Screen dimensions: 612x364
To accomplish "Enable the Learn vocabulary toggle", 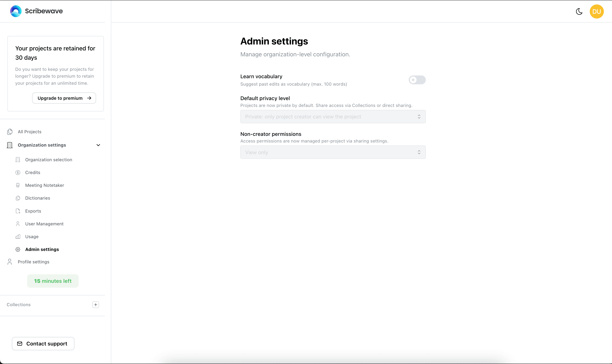I will pos(417,80).
